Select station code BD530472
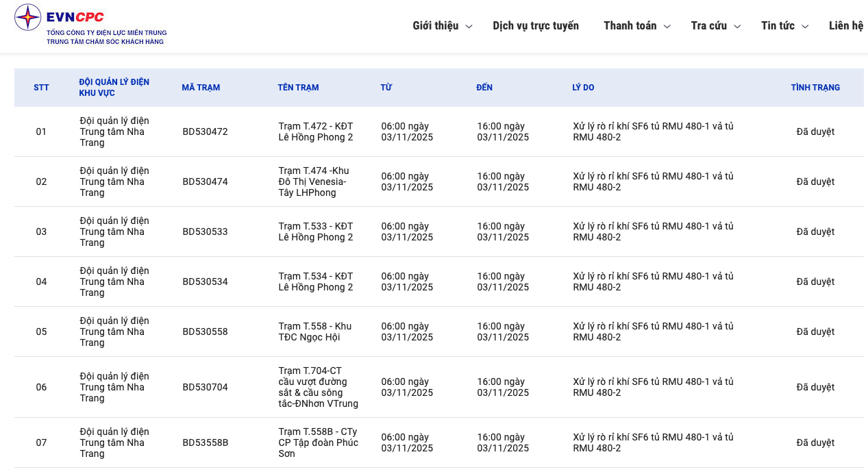This screenshot has height=474, width=868. 205,132
